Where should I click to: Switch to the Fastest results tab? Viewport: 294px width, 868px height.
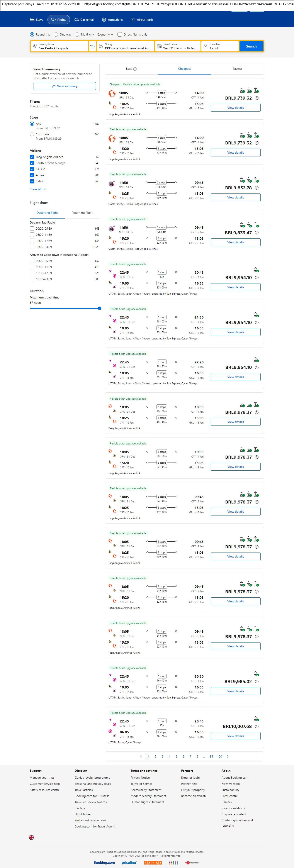click(237, 69)
